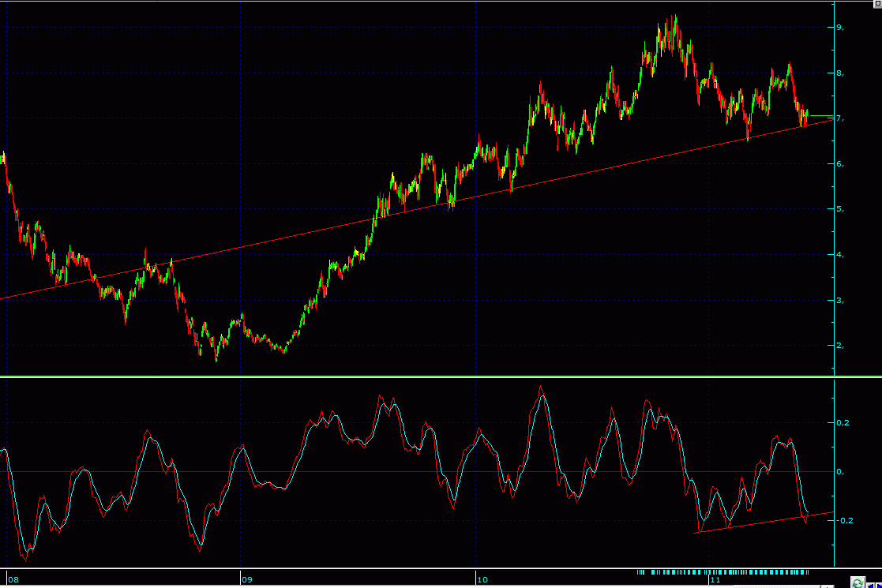Select the short red trendline on oscillator
882x588 pixels.
coord(762,522)
